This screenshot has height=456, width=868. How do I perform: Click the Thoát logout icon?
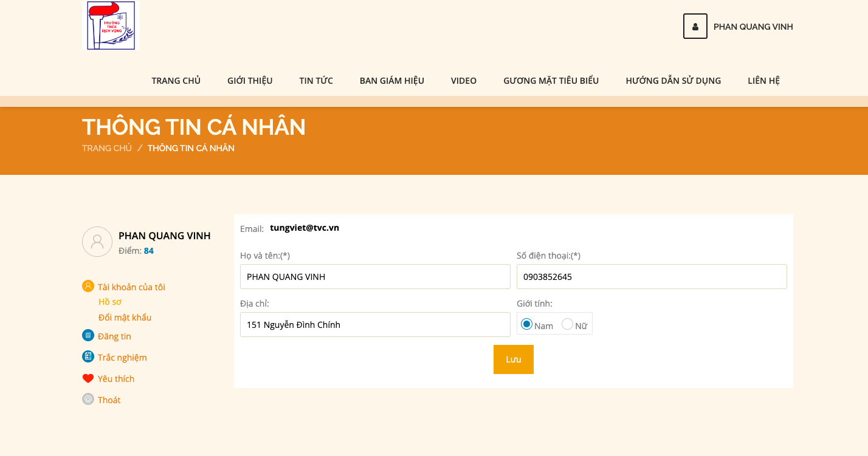(x=88, y=400)
